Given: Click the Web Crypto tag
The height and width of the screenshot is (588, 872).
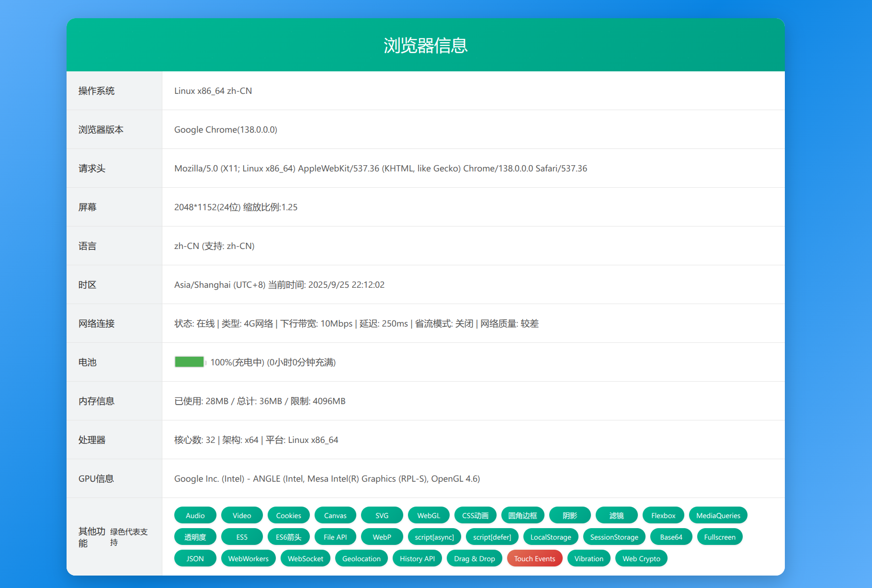Looking at the screenshot, I should click(x=641, y=558).
